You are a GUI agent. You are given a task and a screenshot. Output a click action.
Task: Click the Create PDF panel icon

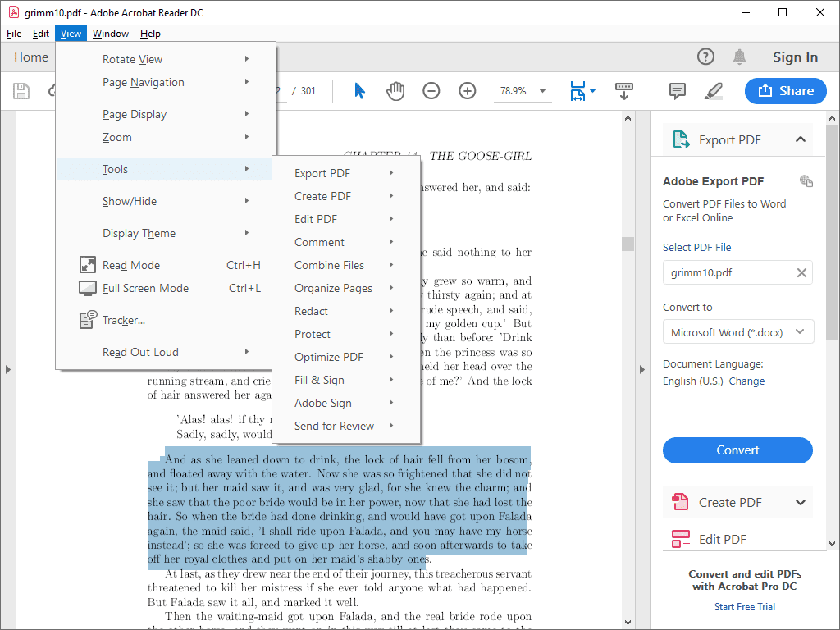click(680, 502)
